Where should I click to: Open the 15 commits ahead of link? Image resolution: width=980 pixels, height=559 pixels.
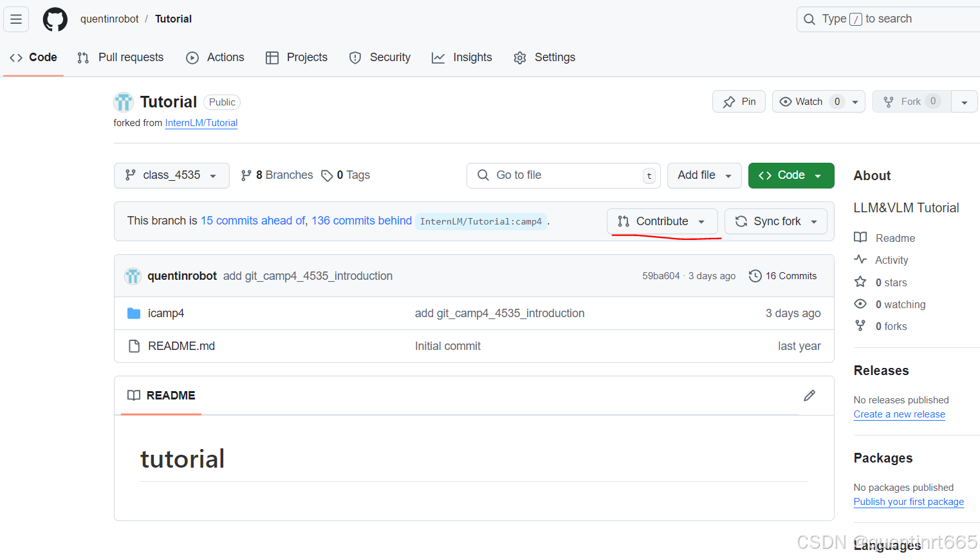pyautogui.click(x=254, y=221)
